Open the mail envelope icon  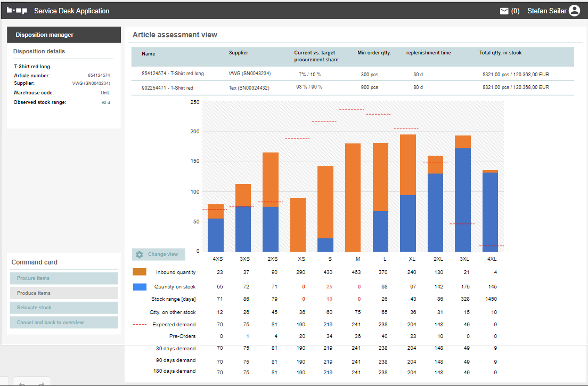(x=504, y=11)
